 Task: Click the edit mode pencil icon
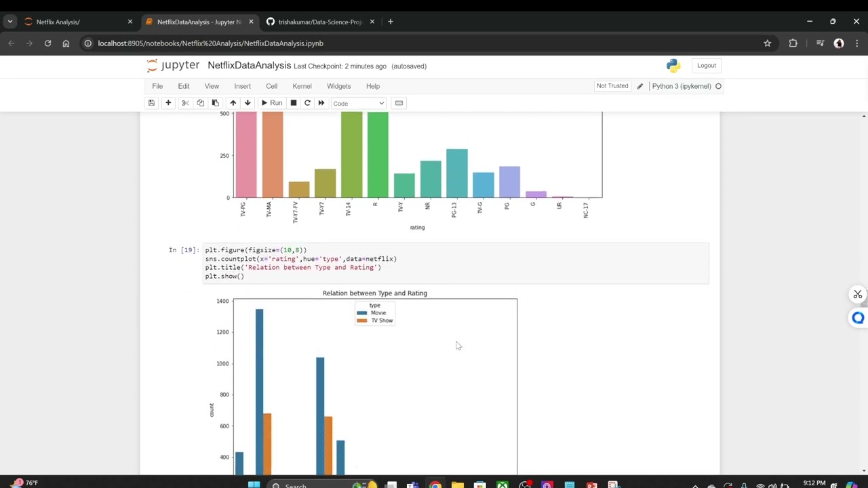point(639,86)
